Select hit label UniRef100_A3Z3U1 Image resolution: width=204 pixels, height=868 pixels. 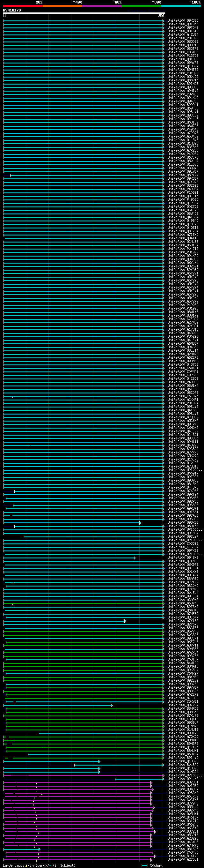(183, 782)
